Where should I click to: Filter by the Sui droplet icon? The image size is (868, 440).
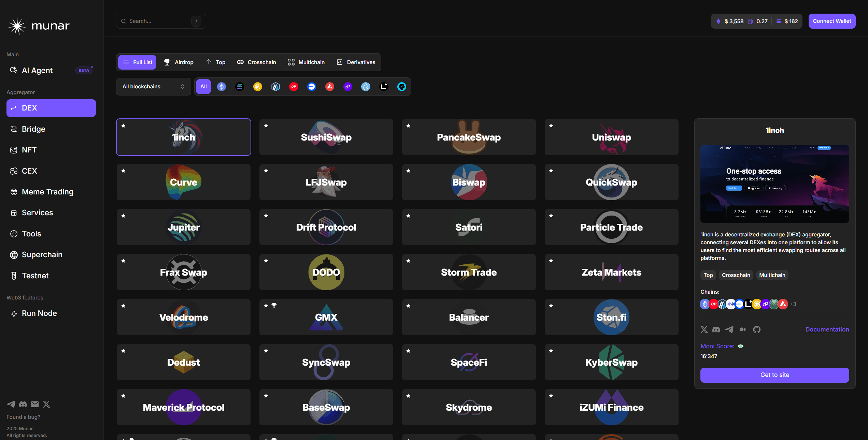(x=366, y=87)
